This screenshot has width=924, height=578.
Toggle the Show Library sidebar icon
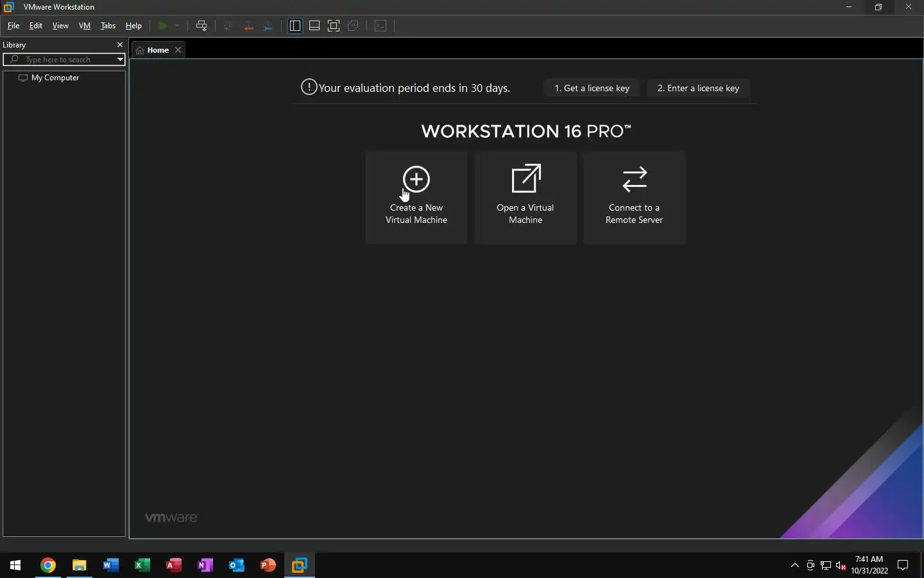click(295, 26)
